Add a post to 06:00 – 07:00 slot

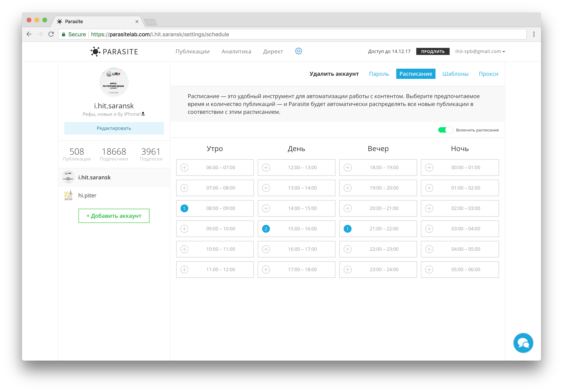pos(184,168)
